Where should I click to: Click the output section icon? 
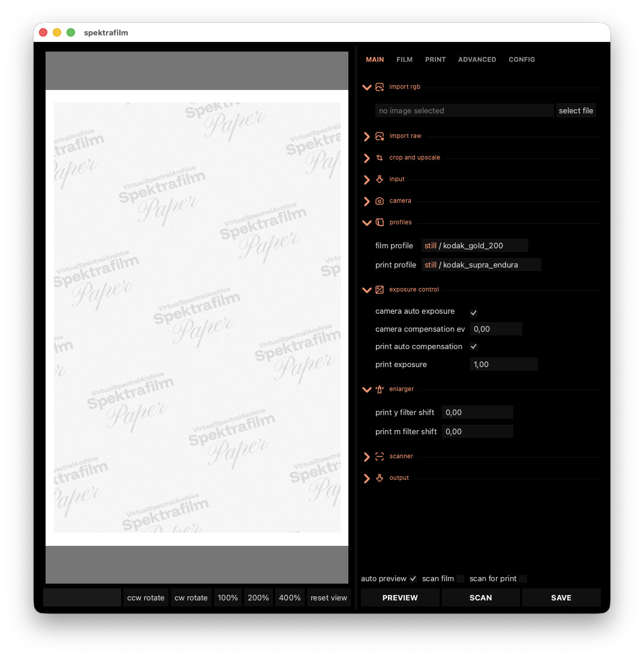[x=380, y=478]
